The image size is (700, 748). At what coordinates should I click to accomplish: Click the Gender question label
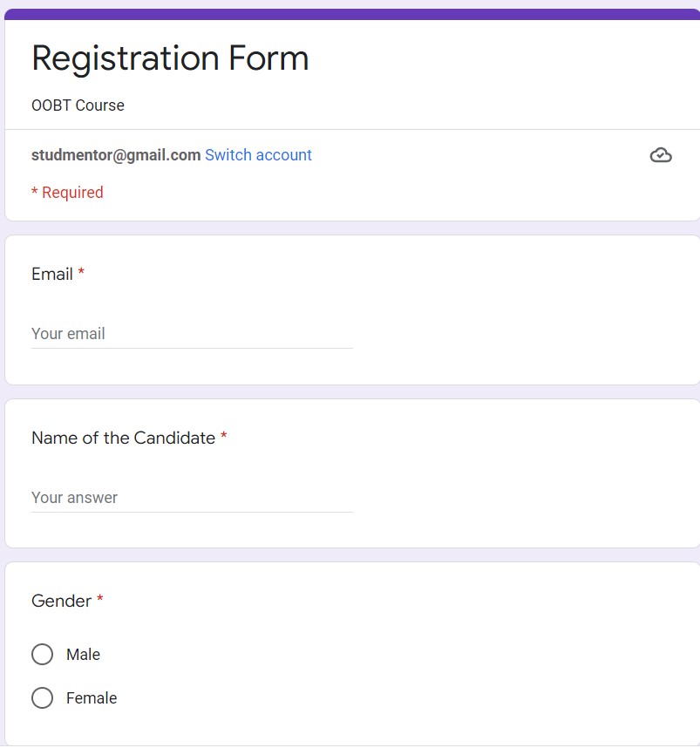point(62,601)
